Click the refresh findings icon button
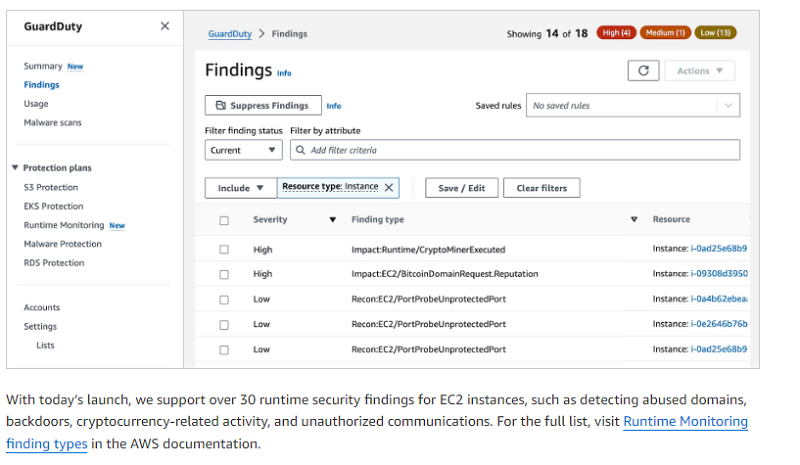Screen dimensions: 800x465 click(643, 70)
